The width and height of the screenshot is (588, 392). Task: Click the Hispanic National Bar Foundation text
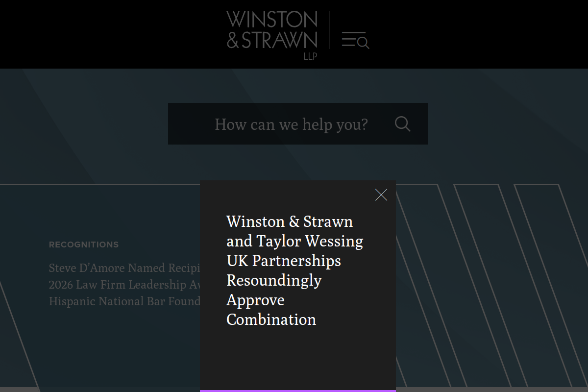pyautogui.click(x=124, y=301)
